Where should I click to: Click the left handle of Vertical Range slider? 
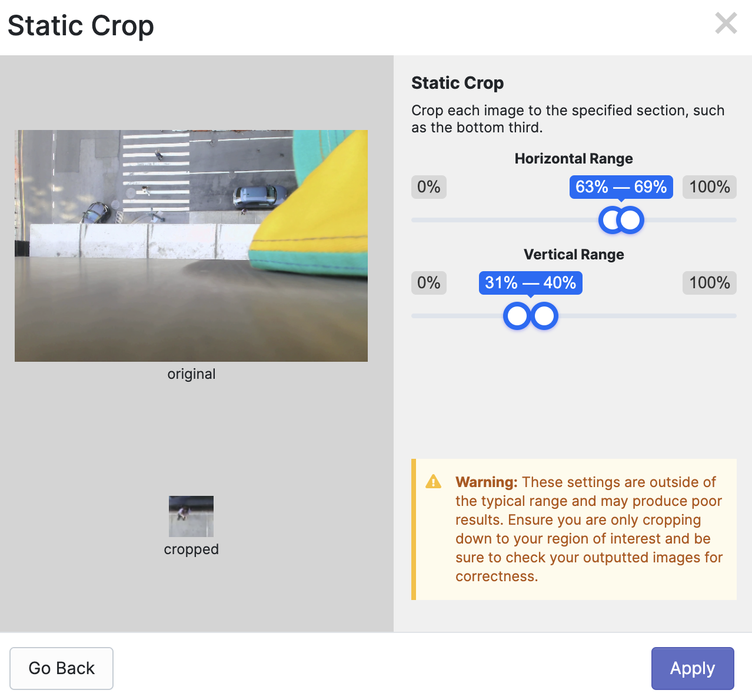click(517, 316)
